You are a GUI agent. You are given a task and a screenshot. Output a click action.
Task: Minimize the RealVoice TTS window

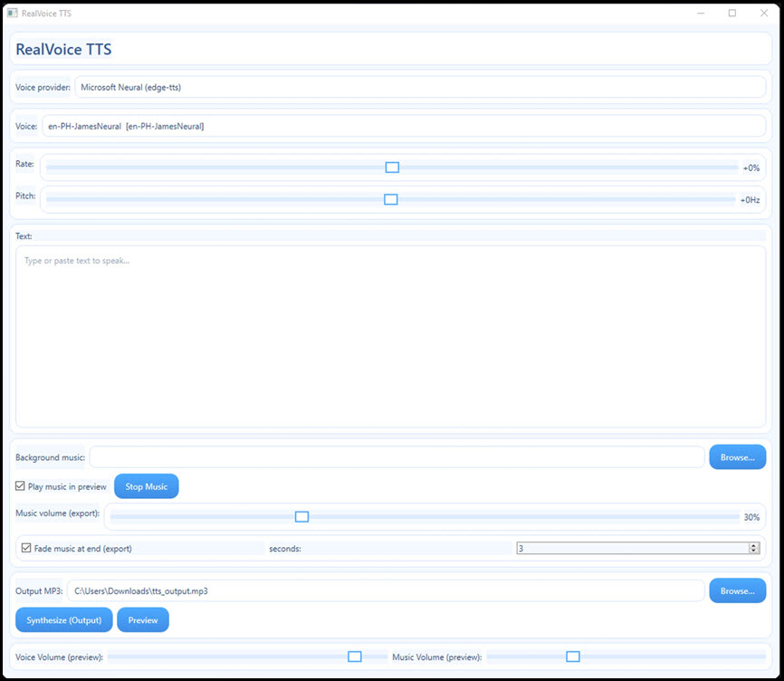(701, 13)
